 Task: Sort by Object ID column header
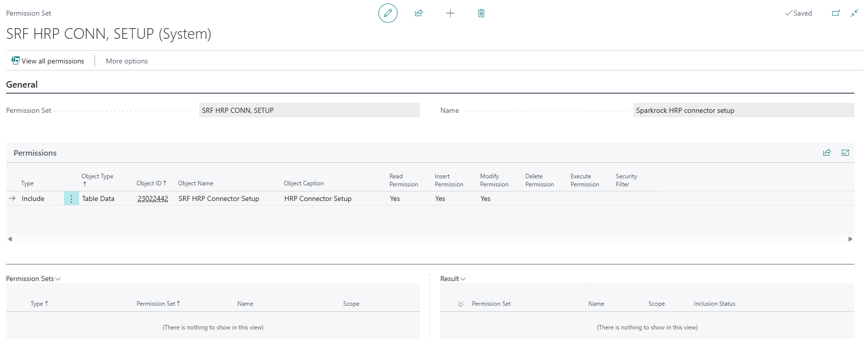[x=151, y=183]
